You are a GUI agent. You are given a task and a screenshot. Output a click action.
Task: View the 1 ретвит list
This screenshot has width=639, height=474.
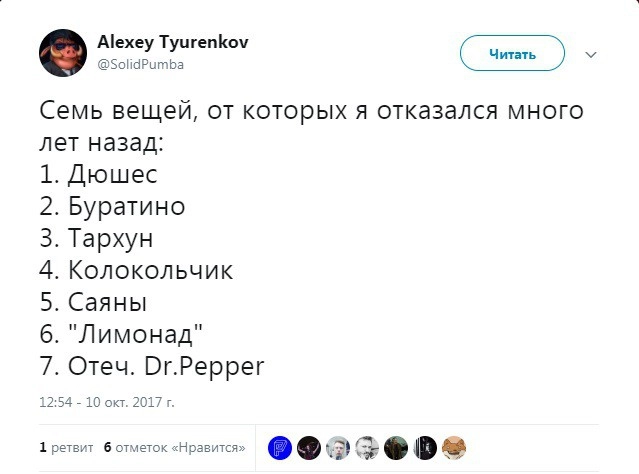[66, 447]
